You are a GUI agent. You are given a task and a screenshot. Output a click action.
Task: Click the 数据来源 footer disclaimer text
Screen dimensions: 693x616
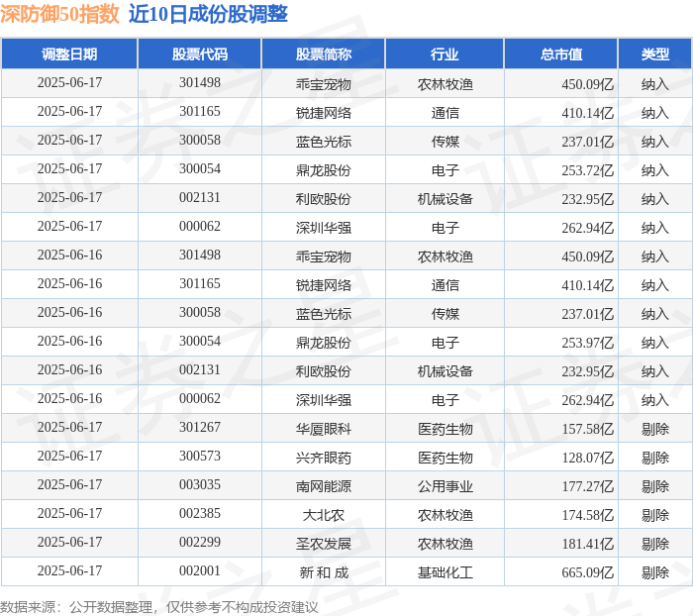(x=159, y=607)
